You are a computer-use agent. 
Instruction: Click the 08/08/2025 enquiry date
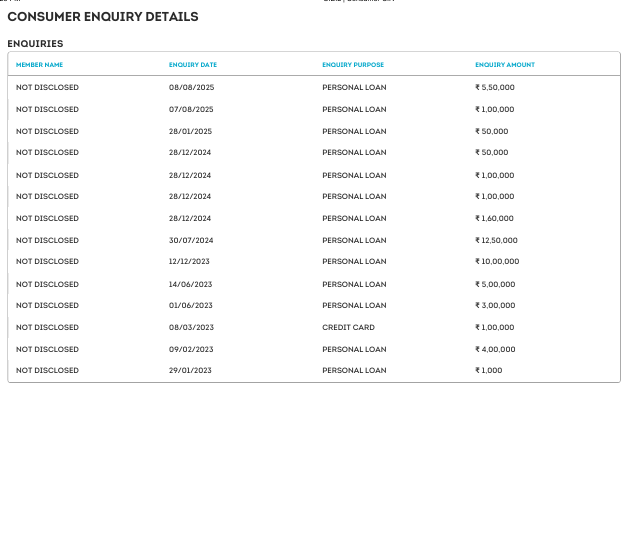(191, 88)
